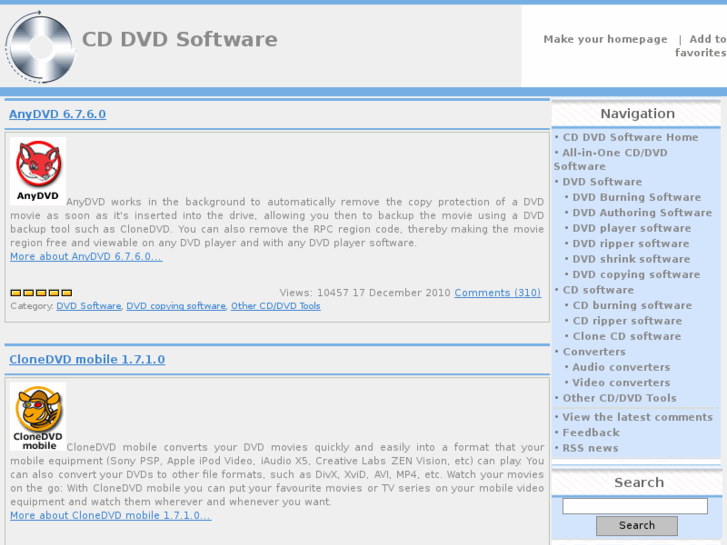Open All-in-One CD/DVD Software in Navigation
This screenshot has height=545, width=727.
click(x=611, y=160)
